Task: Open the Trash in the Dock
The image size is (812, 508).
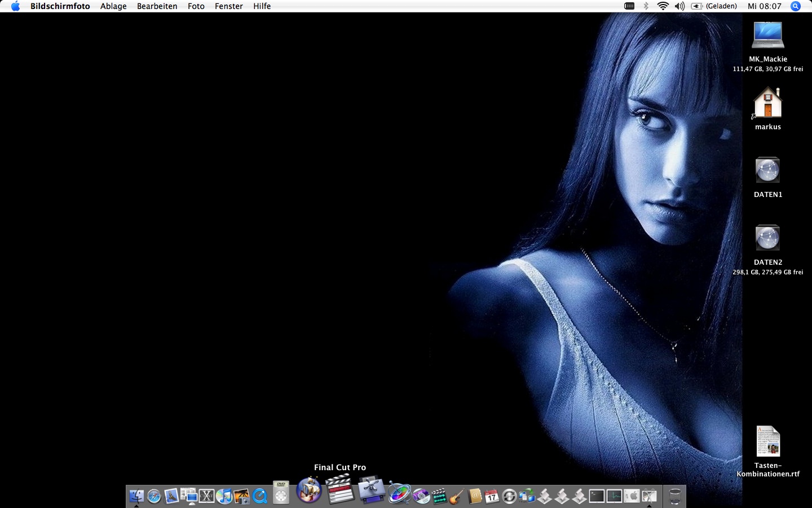Action: (x=674, y=496)
